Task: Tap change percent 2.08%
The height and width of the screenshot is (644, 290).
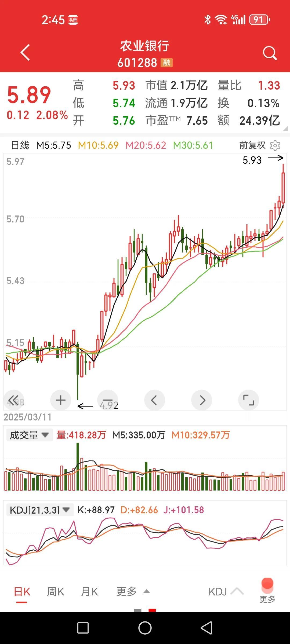Action: (x=52, y=115)
